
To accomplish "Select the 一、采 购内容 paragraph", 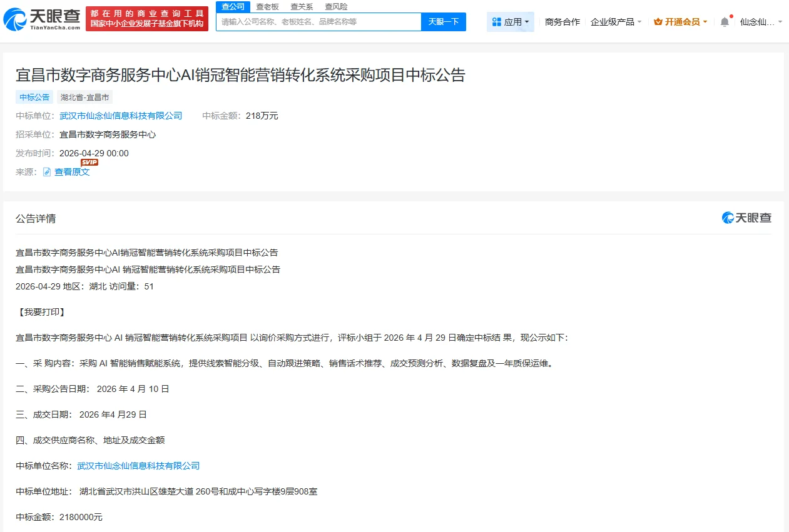I will 285,363.
